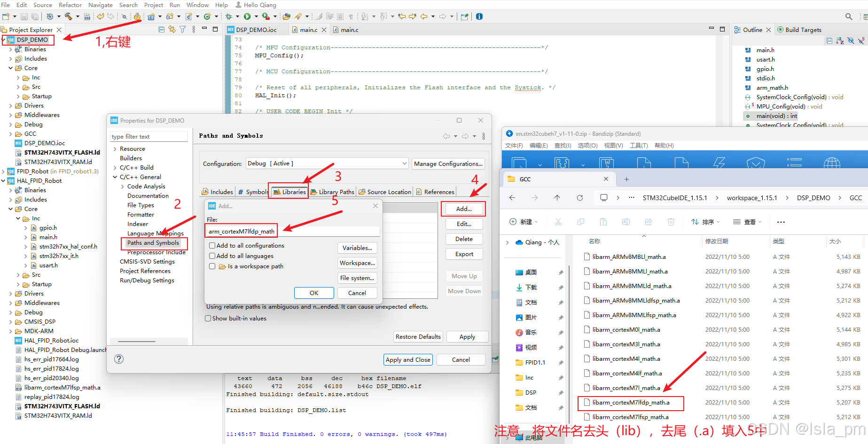Open the Configuration dropdown showing Debug [Active]
868x444 pixels.
(x=403, y=164)
